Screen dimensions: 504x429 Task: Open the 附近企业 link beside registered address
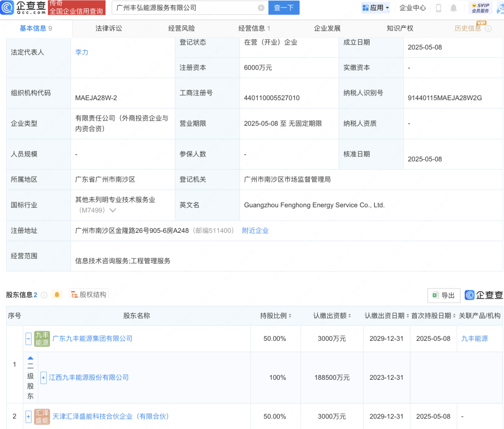256,230
